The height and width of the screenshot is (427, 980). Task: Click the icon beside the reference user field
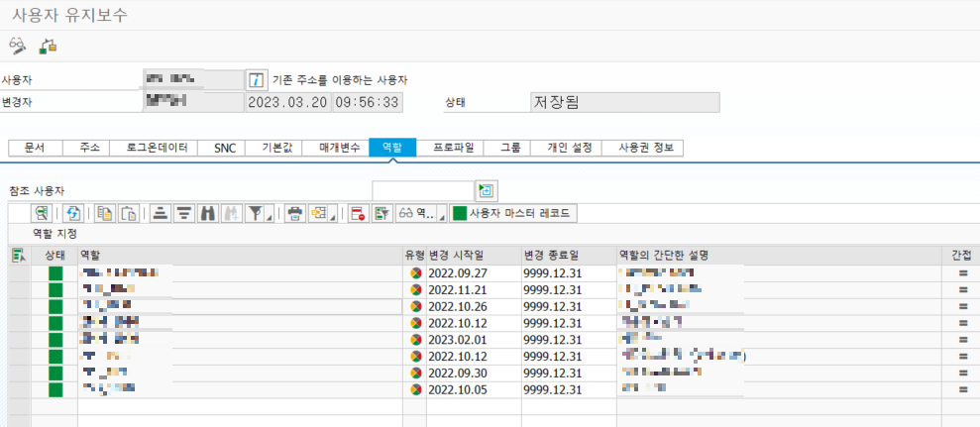point(488,190)
